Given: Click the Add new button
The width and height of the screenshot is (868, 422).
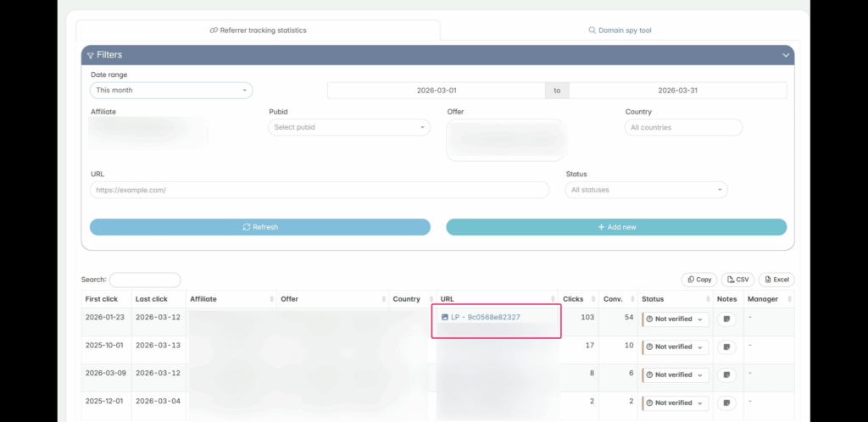Looking at the screenshot, I should (616, 227).
